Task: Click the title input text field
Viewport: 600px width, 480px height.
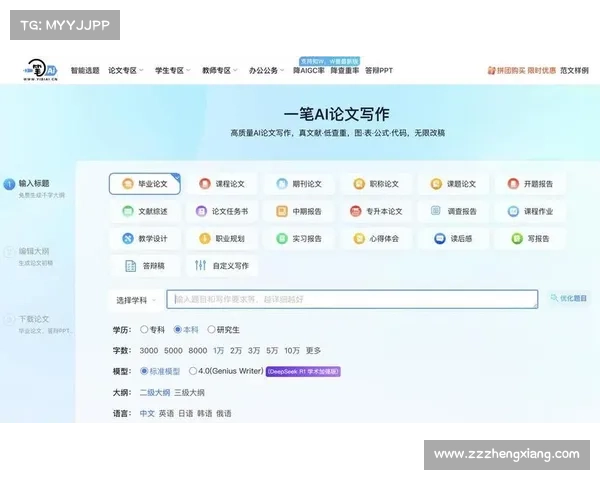Action: coord(350,299)
